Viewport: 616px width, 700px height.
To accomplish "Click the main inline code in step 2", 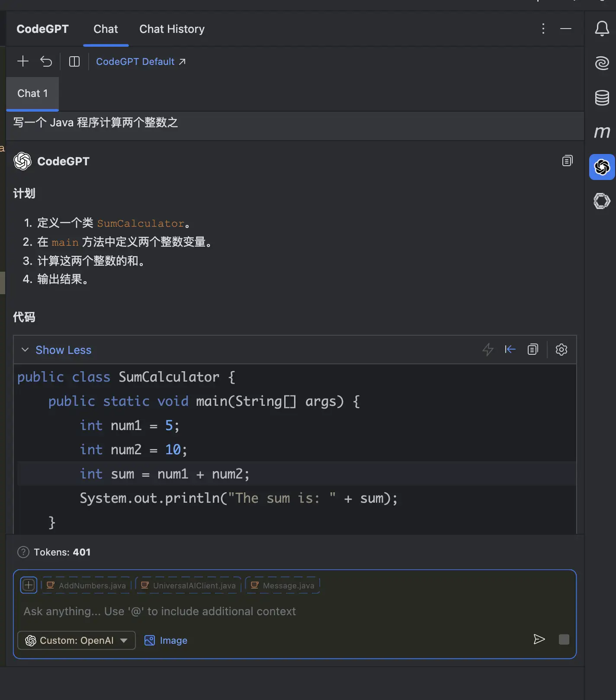I will (65, 242).
